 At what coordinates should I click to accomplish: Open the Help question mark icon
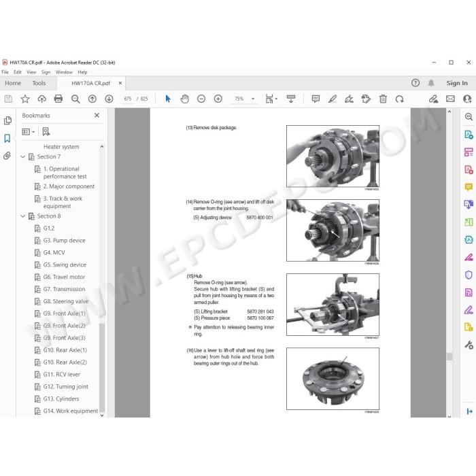coord(415,83)
